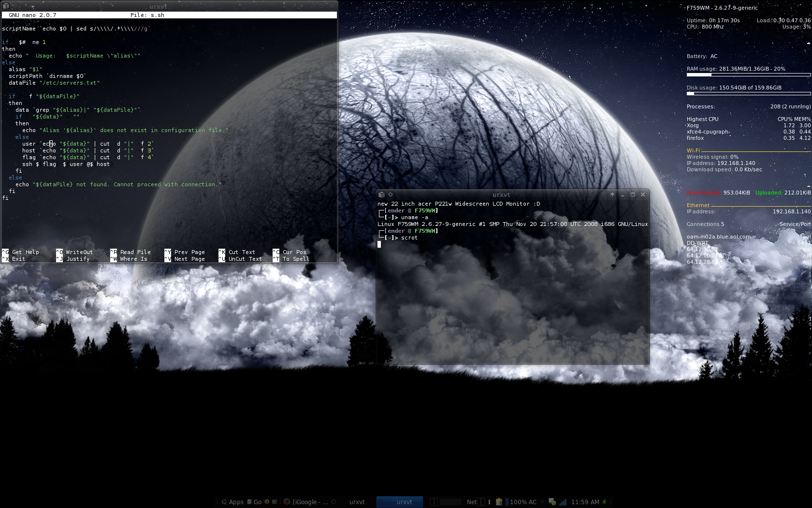
Task: Click the 100% AC battery indicator
Action: (523, 502)
